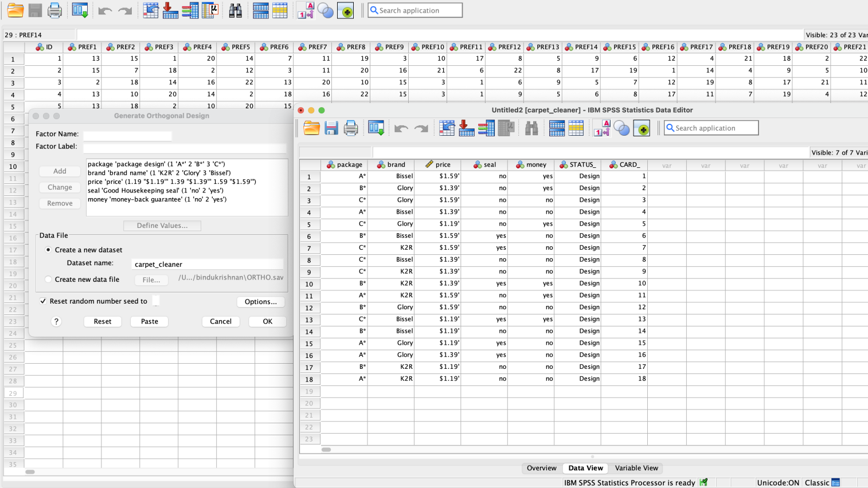
Task: Click the File... button beside data file option
Action: (151, 280)
